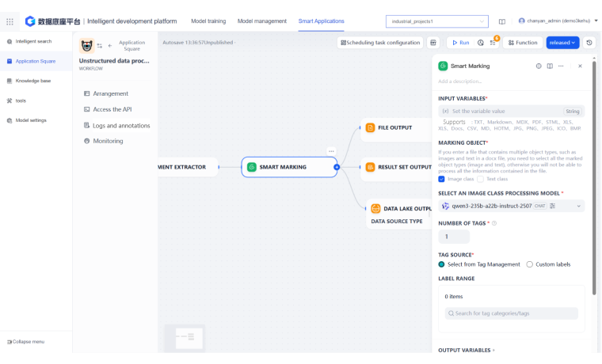Enable the Text class checkbox
The width and height of the screenshot is (602, 364).
click(480, 179)
